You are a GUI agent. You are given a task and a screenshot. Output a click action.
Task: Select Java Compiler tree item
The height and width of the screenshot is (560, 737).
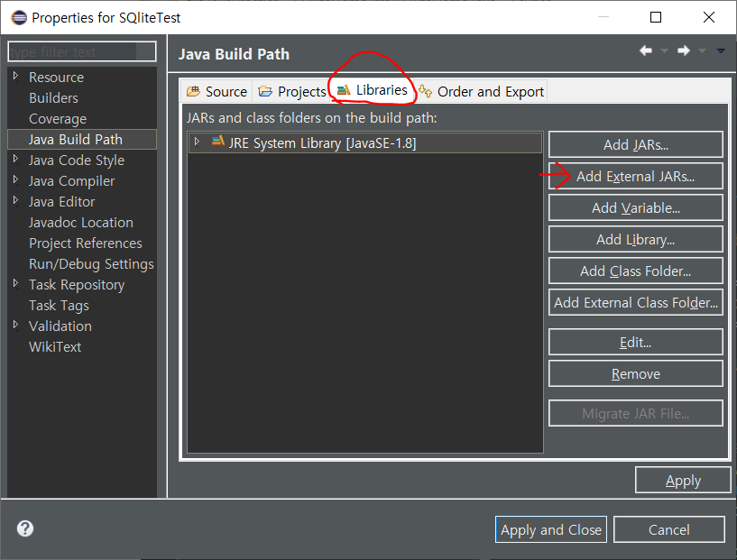tap(71, 181)
